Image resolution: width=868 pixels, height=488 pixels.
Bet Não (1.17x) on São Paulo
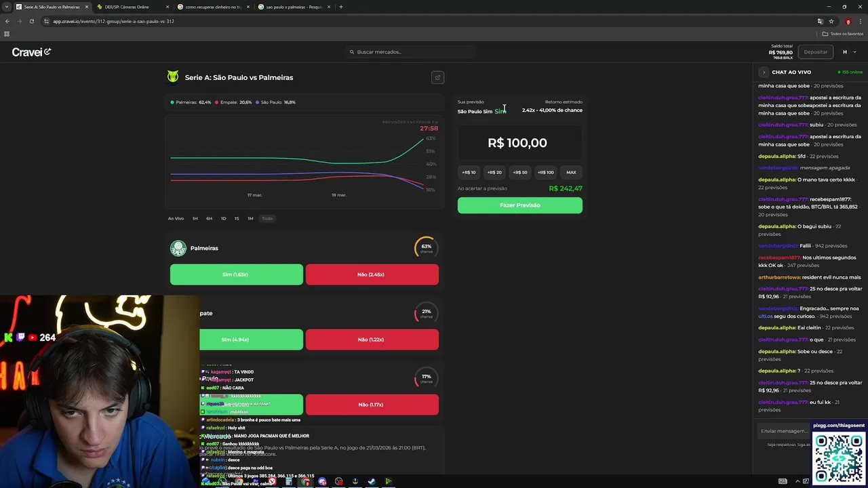pyautogui.click(x=372, y=405)
